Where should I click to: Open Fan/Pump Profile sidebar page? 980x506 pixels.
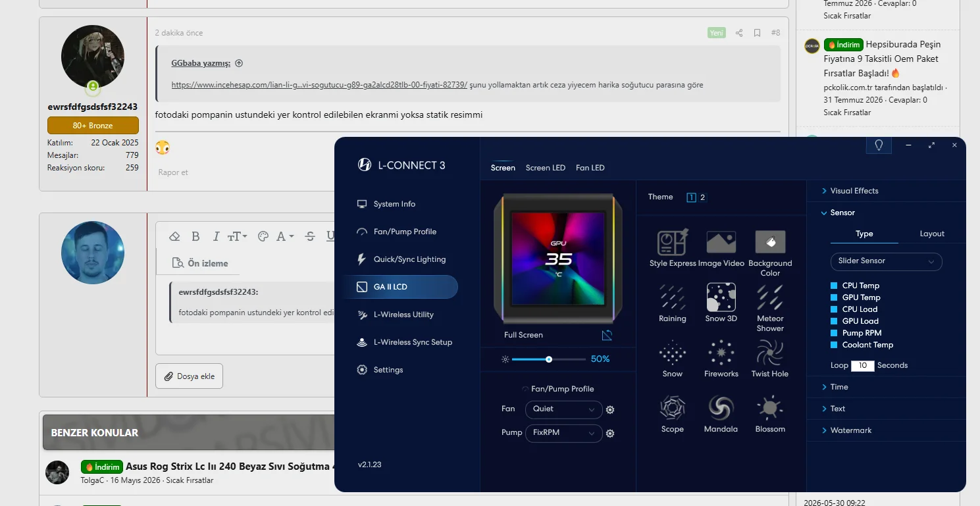[405, 232]
